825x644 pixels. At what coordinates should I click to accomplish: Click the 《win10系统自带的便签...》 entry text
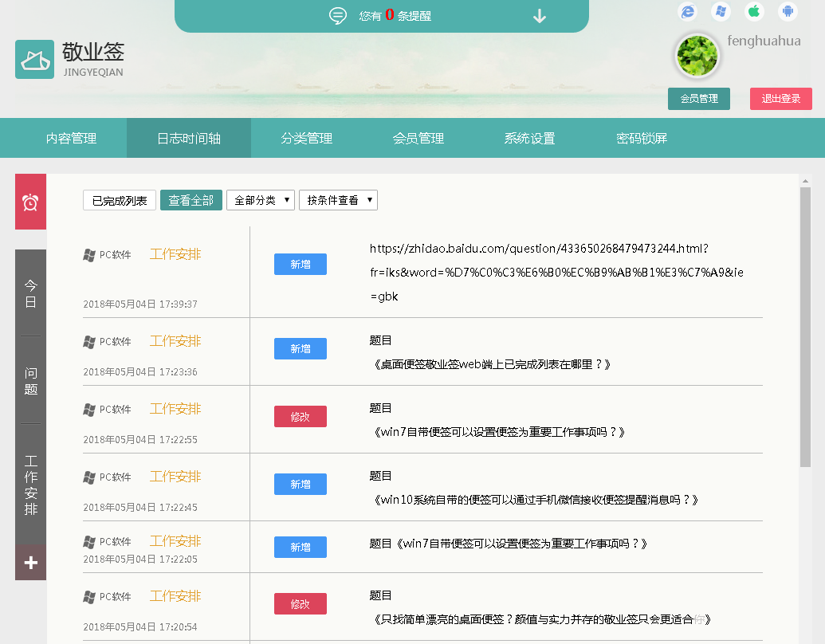tap(535, 501)
